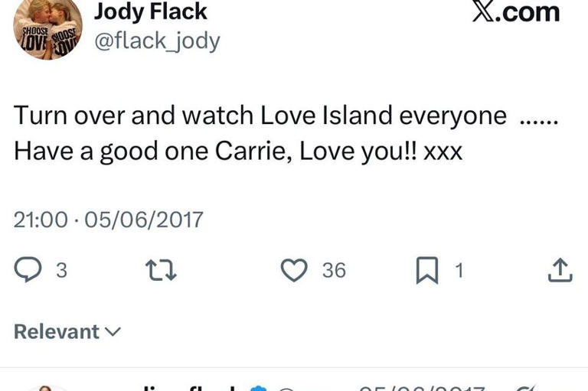Click the bookmark count of 1
Screen dimensions: 588x391
[459, 270]
